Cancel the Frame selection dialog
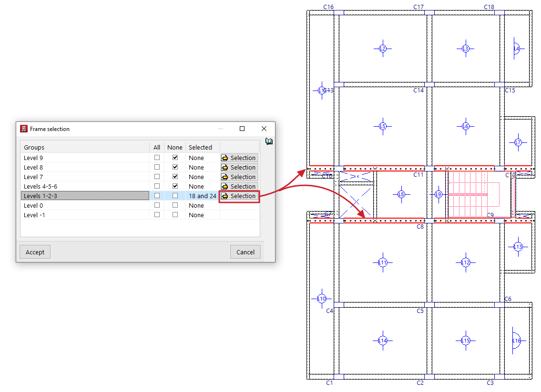Screen dimensions: 541x392 tap(245, 252)
